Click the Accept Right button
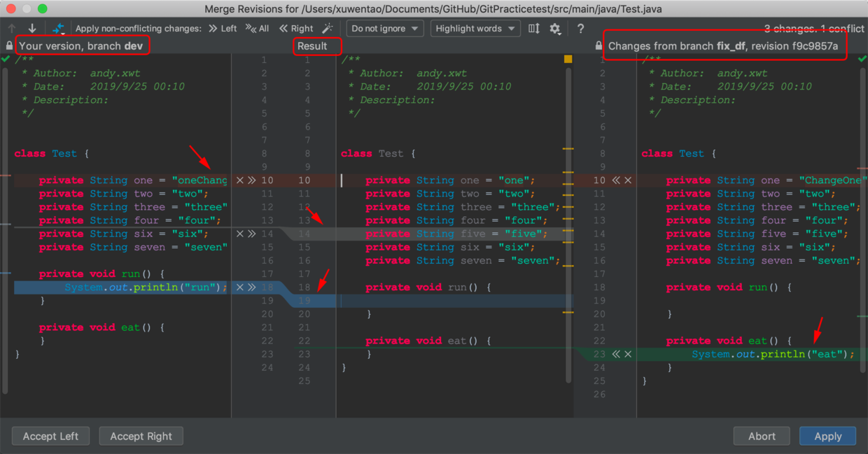 point(141,436)
